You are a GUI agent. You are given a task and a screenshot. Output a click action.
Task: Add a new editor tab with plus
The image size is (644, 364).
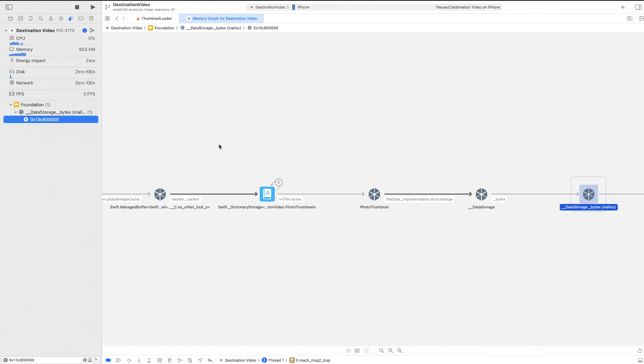pos(623,7)
